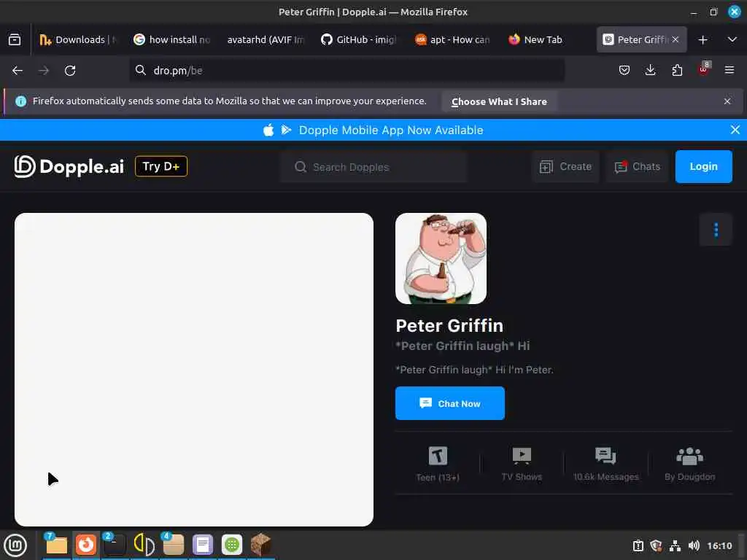Open Firefox application hamburger menu
The height and width of the screenshot is (560, 747).
click(729, 71)
